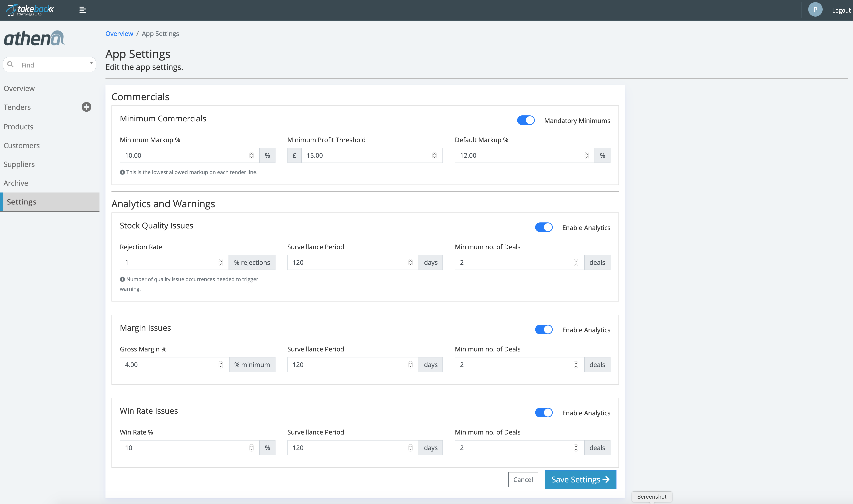Edit Win Rate % field

(190, 448)
